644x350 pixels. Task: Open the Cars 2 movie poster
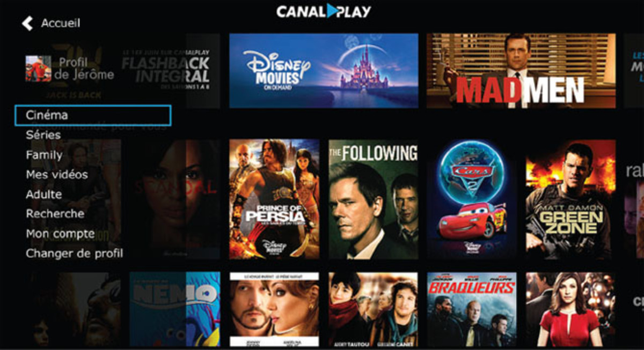pyautogui.click(x=472, y=199)
